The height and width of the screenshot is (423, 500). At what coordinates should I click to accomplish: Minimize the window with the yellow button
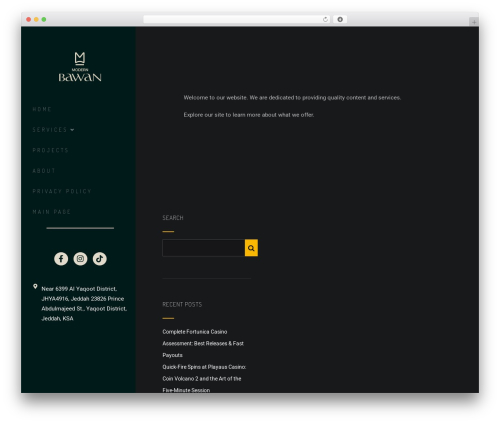click(x=36, y=19)
